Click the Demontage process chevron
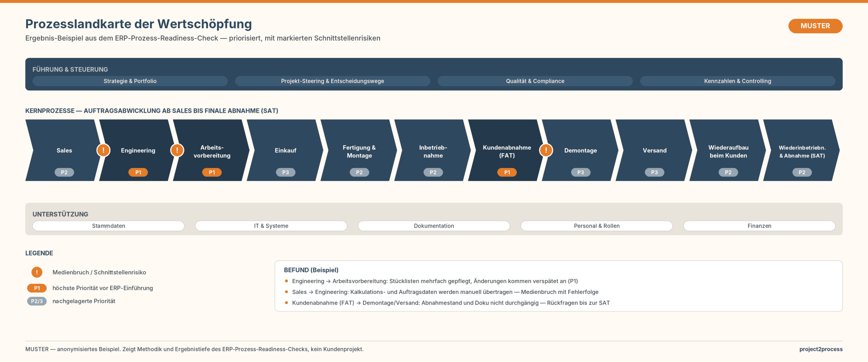 pos(580,150)
